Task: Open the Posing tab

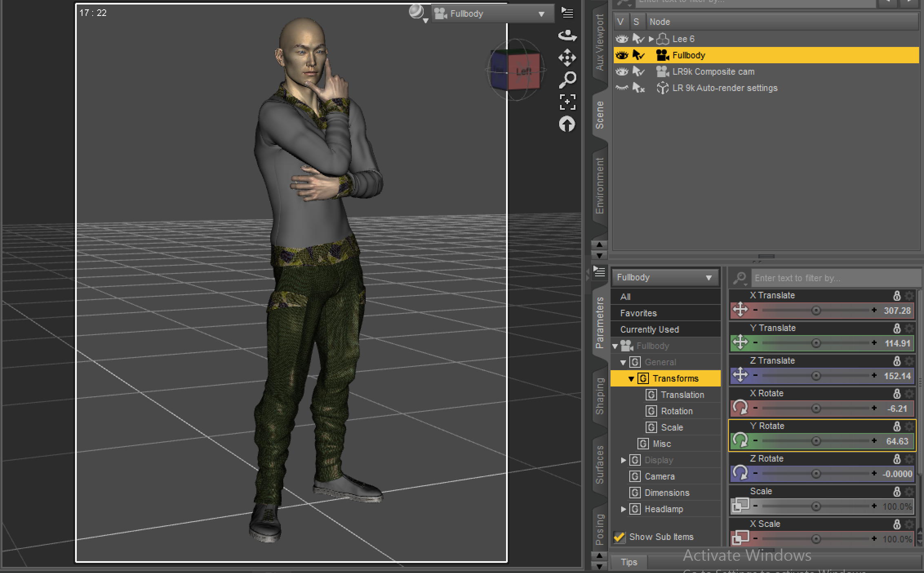Action: click(x=600, y=529)
